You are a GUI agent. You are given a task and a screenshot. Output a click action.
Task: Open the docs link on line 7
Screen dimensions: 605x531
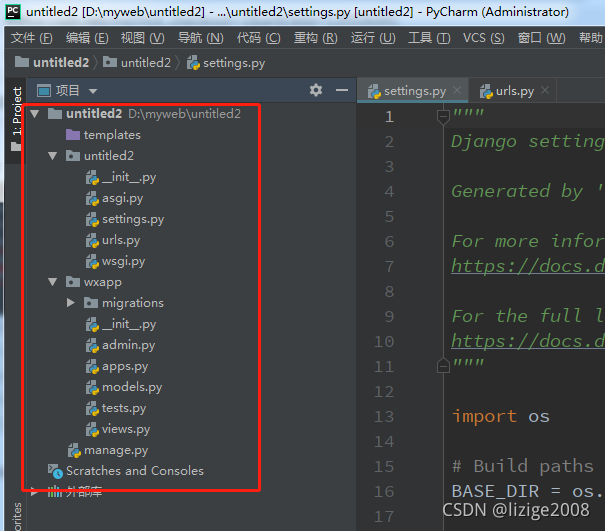528,266
